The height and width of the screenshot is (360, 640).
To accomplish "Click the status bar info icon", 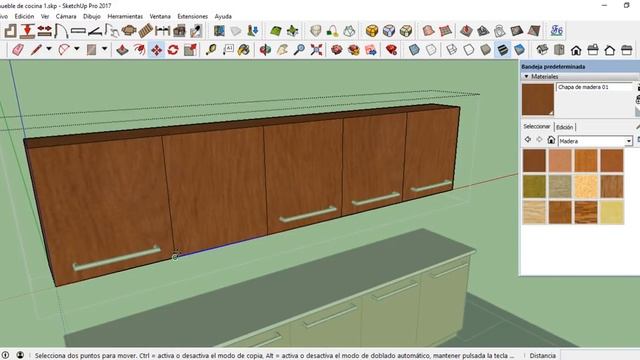I will [x=5, y=355].
